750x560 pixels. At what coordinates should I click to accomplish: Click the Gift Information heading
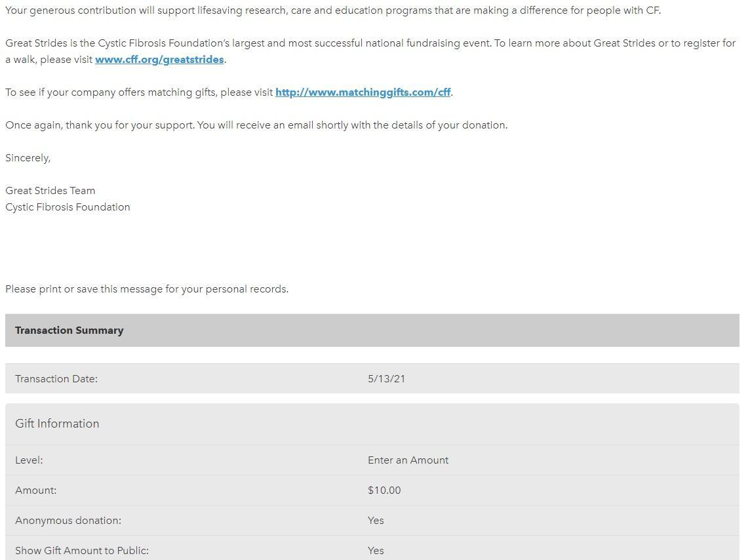[57, 424]
